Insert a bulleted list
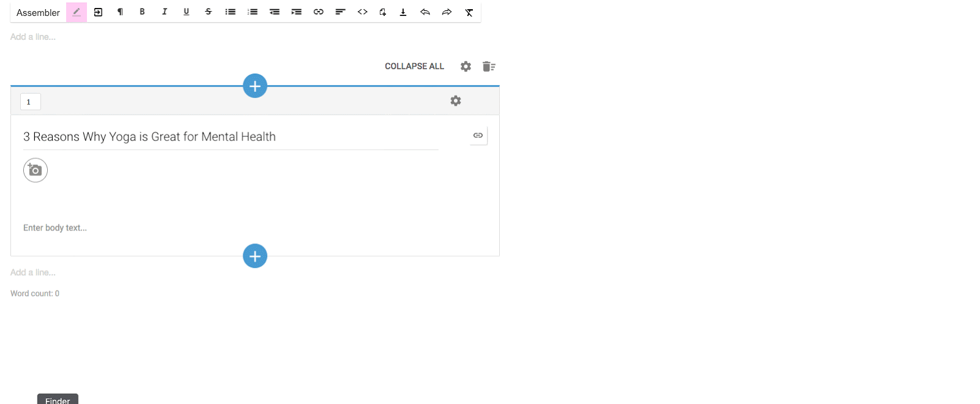980x404 pixels. pyautogui.click(x=230, y=12)
